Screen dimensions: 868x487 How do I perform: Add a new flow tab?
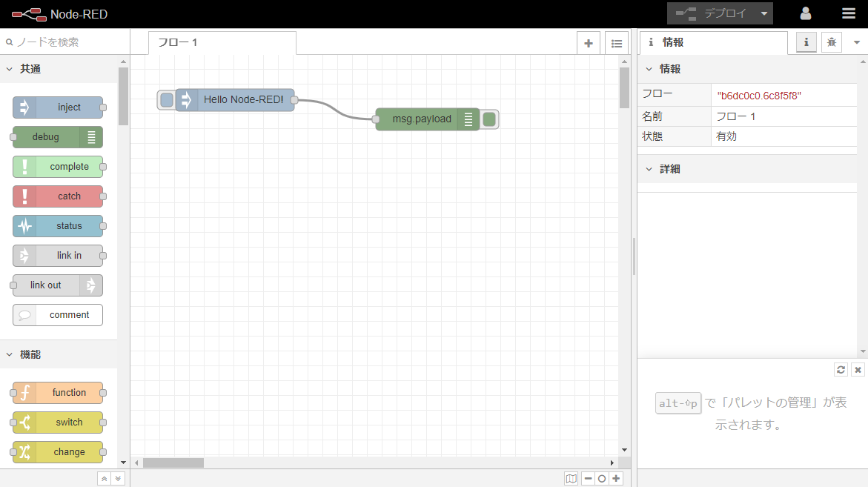(x=589, y=43)
